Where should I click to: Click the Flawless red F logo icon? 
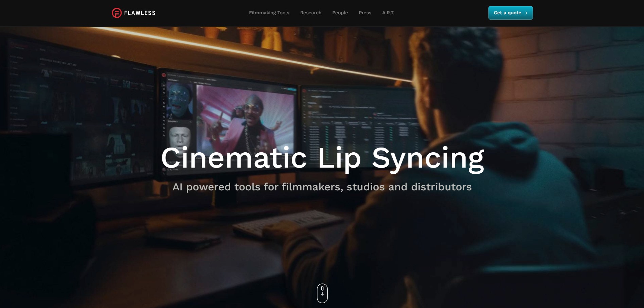click(117, 13)
